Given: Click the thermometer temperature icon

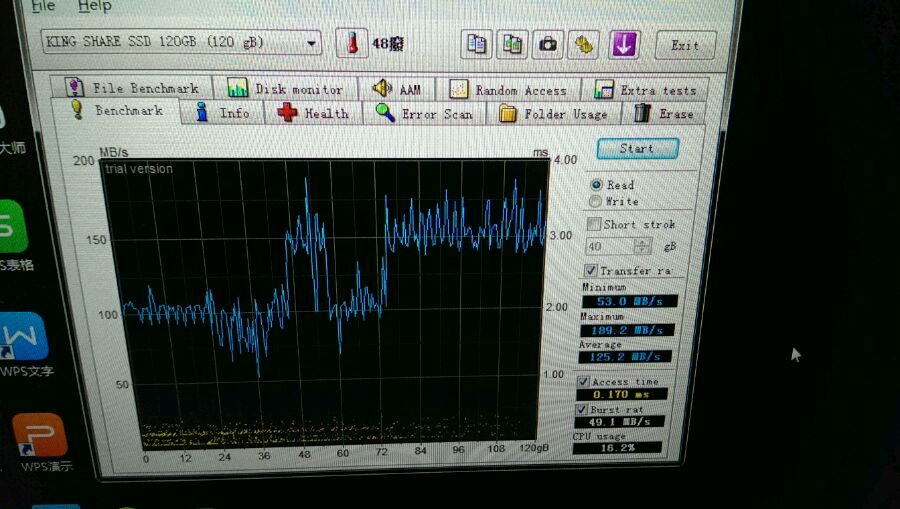Looking at the screenshot, I should pos(351,43).
